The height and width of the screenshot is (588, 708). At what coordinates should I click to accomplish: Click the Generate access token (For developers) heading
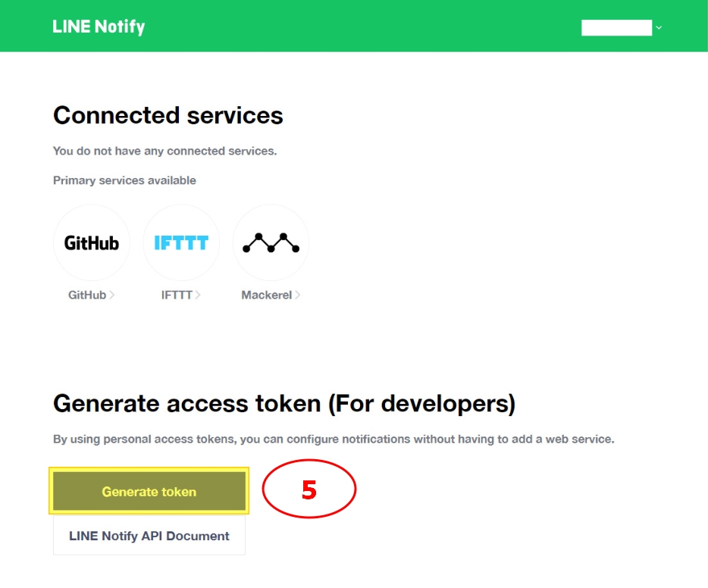tap(284, 404)
